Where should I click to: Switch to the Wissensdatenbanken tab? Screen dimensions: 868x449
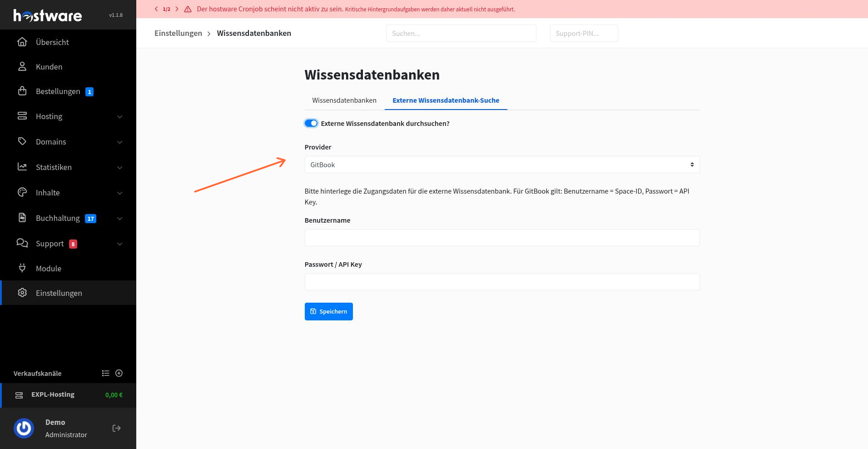click(x=344, y=100)
